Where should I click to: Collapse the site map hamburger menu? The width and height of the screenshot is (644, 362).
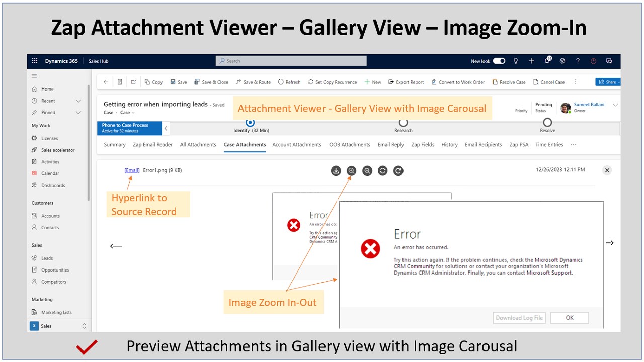[34, 76]
